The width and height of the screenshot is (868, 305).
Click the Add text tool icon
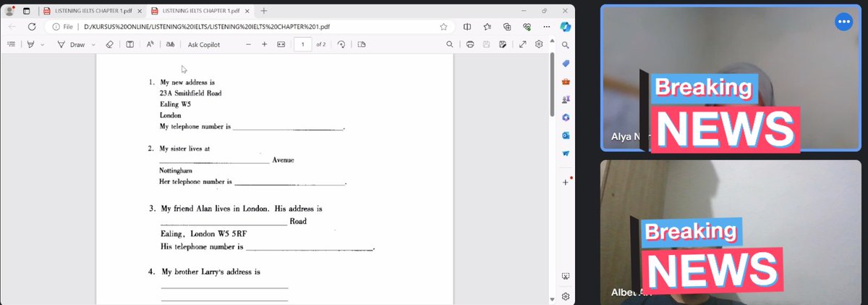(129, 44)
